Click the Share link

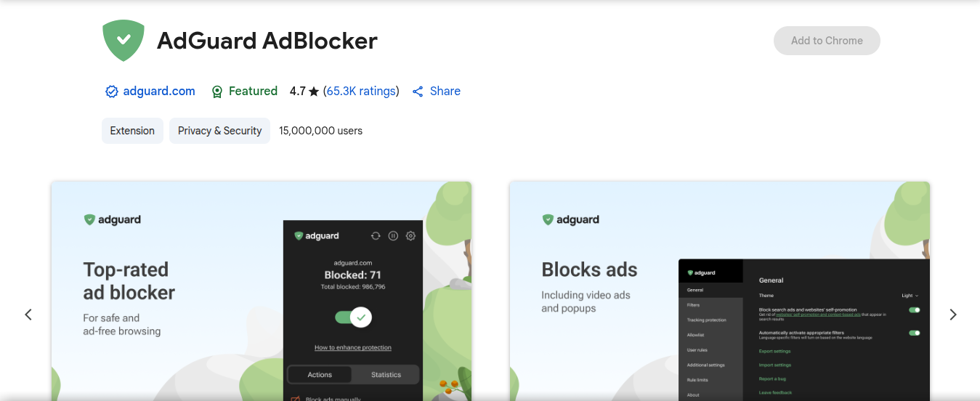pyautogui.click(x=437, y=91)
